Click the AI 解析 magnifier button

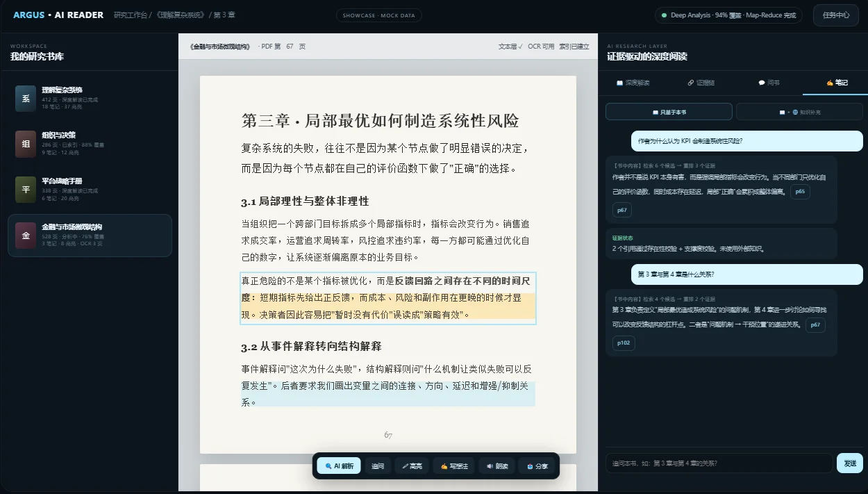339,466
